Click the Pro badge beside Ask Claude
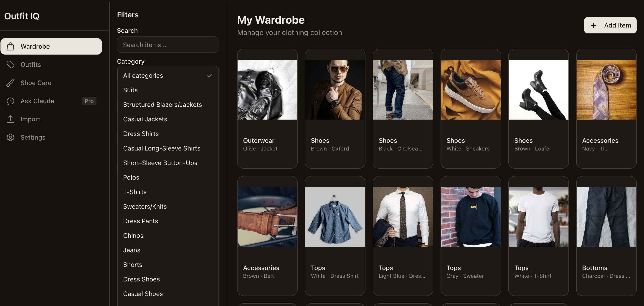This screenshot has height=306, width=644. point(89,101)
